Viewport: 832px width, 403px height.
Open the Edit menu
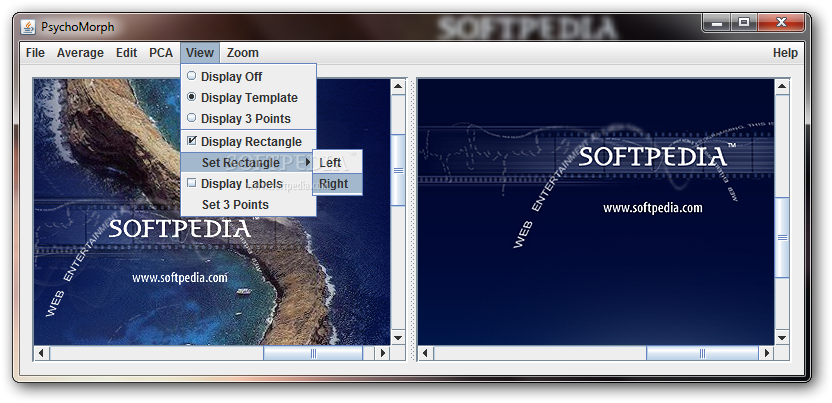click(126, 53)
